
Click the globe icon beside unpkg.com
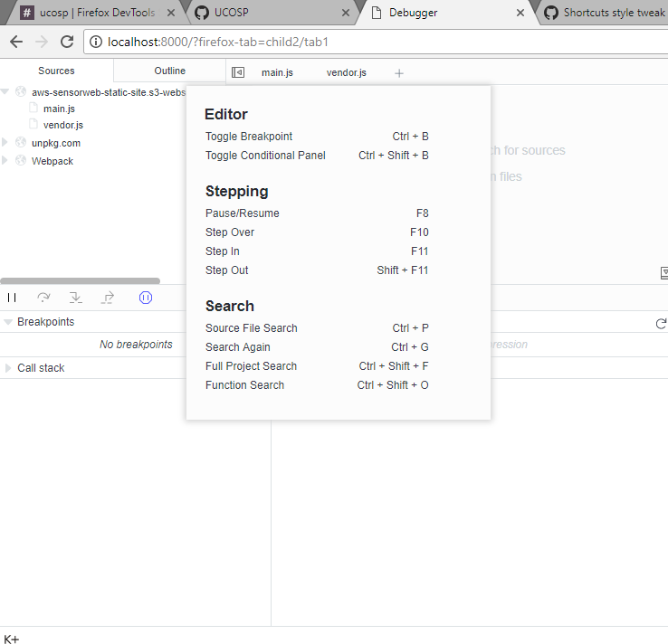pos(21,142)
